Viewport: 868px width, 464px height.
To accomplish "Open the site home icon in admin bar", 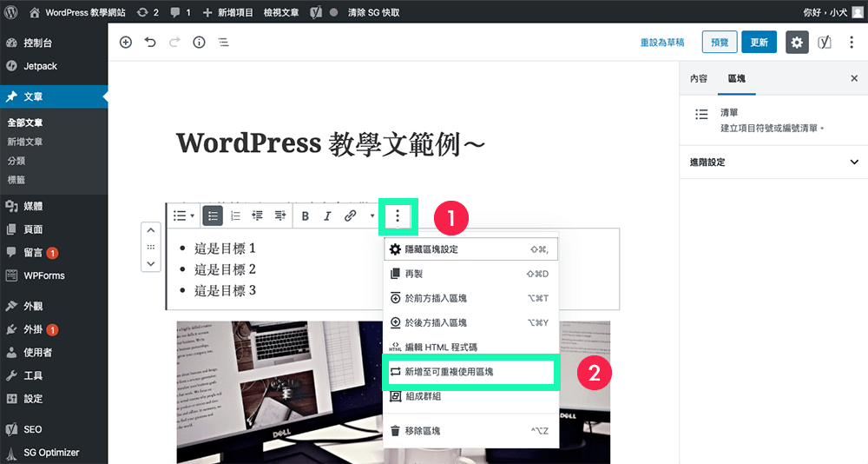I will tap(35, 12).
